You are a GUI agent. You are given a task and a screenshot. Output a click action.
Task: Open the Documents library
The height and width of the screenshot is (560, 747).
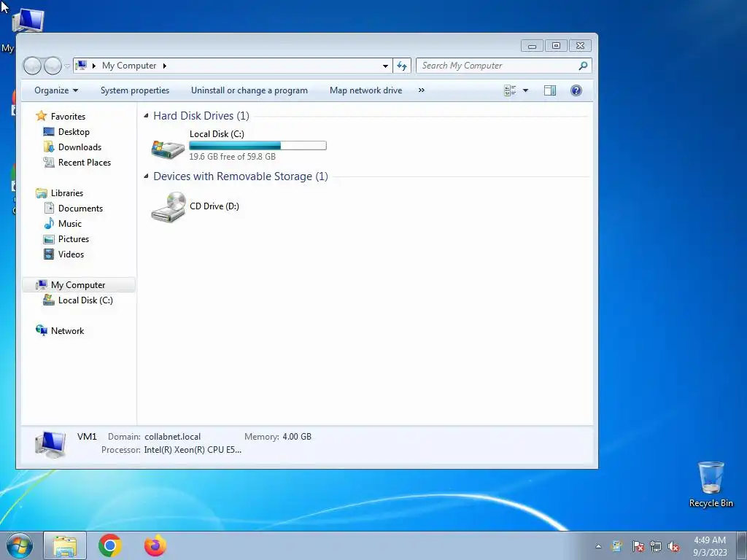tap(80, 208)
